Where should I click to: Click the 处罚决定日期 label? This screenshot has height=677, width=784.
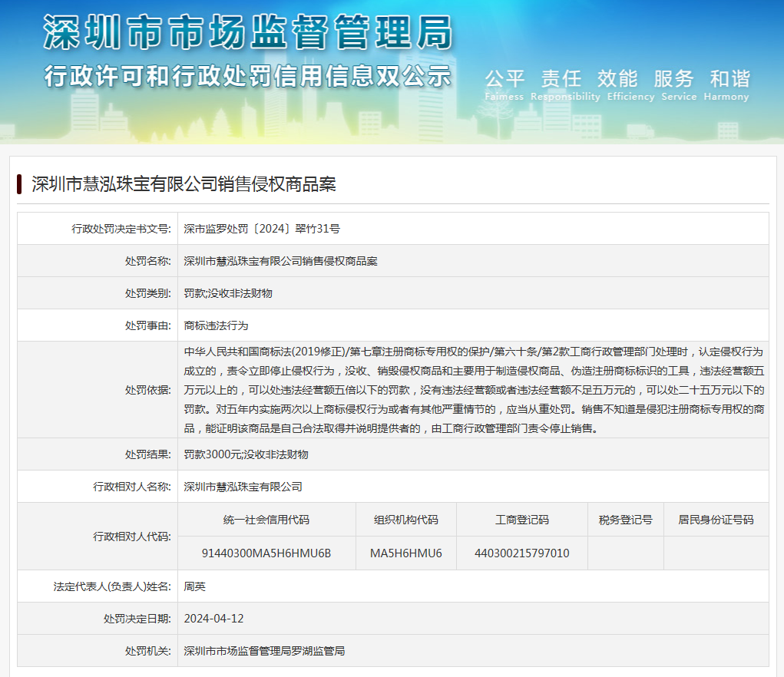(137, 619)
